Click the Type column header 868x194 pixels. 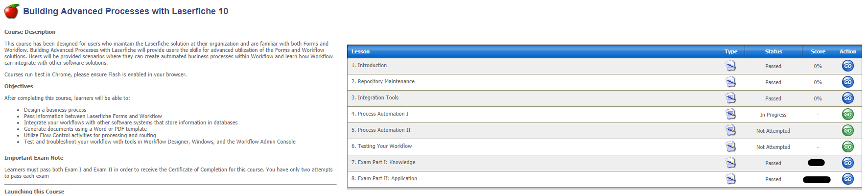tap(731, 51)
